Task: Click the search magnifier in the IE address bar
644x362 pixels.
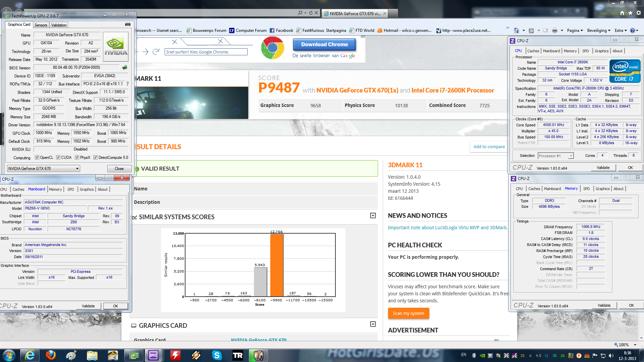Action: pyautogui.click(x=300, y=13)
